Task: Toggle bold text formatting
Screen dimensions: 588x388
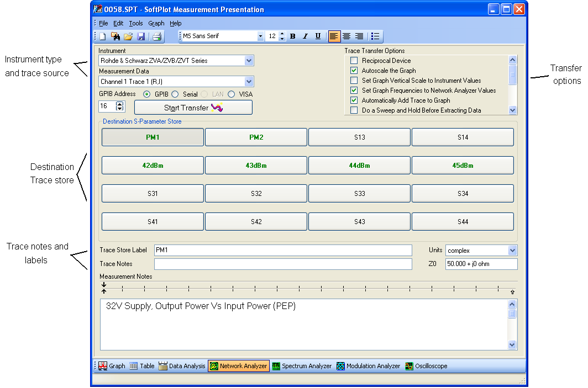Action: point(292,36)
